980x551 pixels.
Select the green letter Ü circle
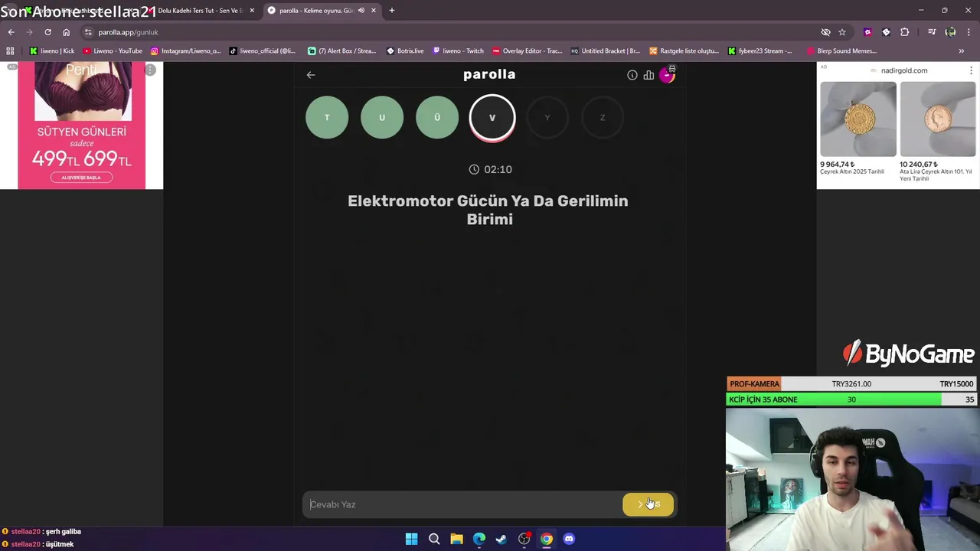click(437, 117)
